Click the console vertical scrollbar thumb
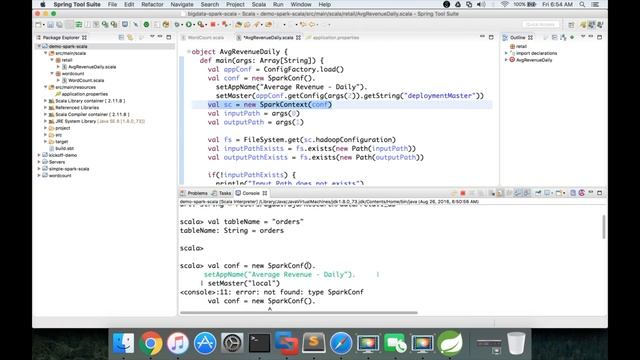The height and width of the screenshot is (360, 640). point(604,227)
